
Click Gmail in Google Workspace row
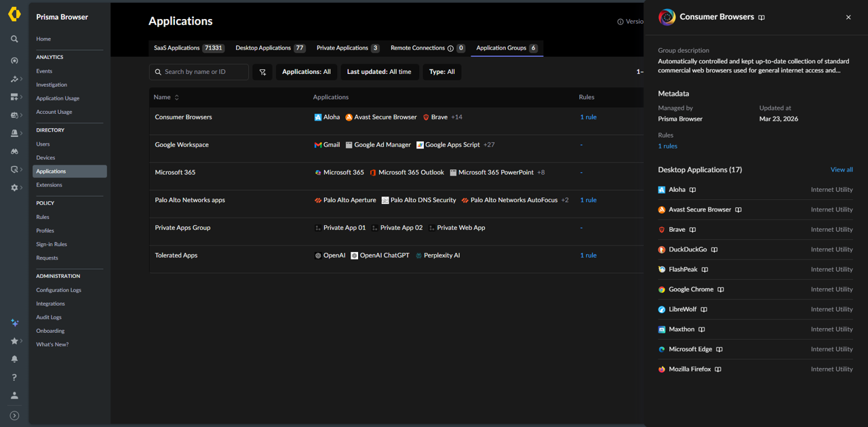[327, 145]
